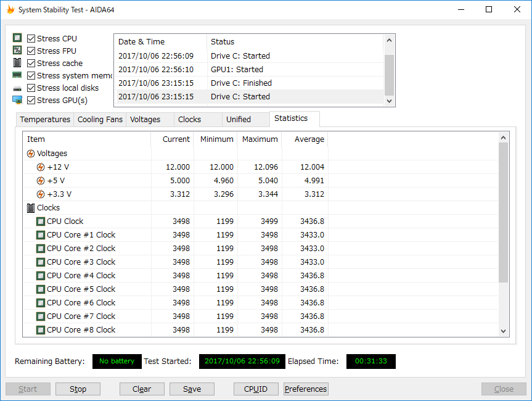Open the CPUID button
Viewport: 532px width, 401px height.
coord(256,389)
